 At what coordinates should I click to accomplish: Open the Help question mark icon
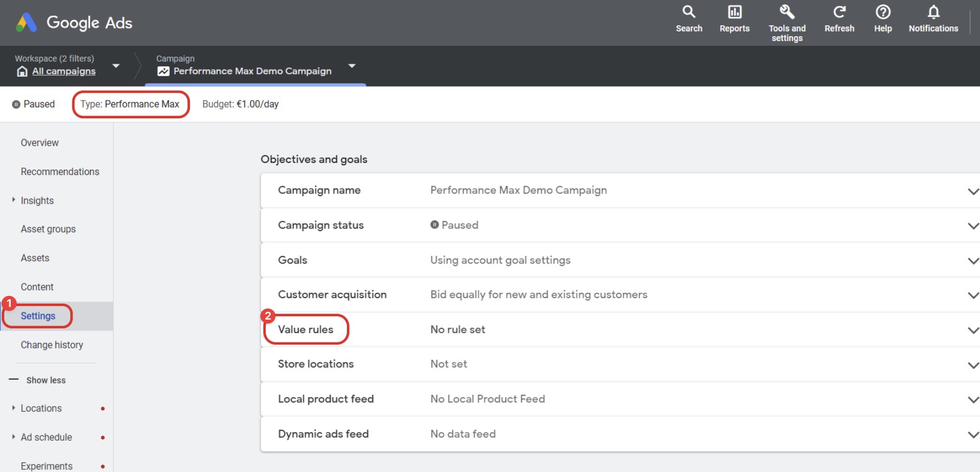point(883,12)
